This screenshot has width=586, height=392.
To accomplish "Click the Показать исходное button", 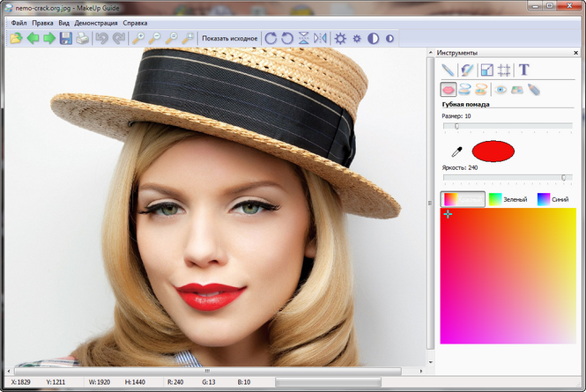I will click(230, 39).
